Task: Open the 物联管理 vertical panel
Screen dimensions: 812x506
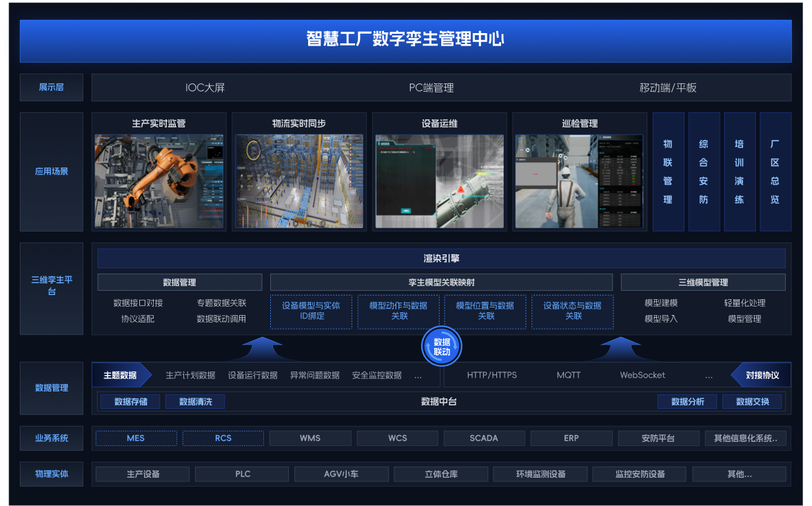Action: pos(668,172)
